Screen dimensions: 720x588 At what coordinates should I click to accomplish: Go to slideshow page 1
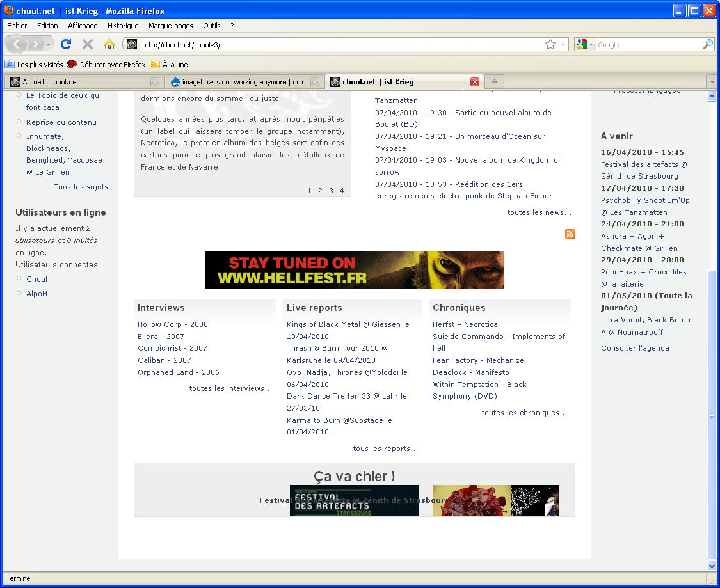[x=309, y=191]
